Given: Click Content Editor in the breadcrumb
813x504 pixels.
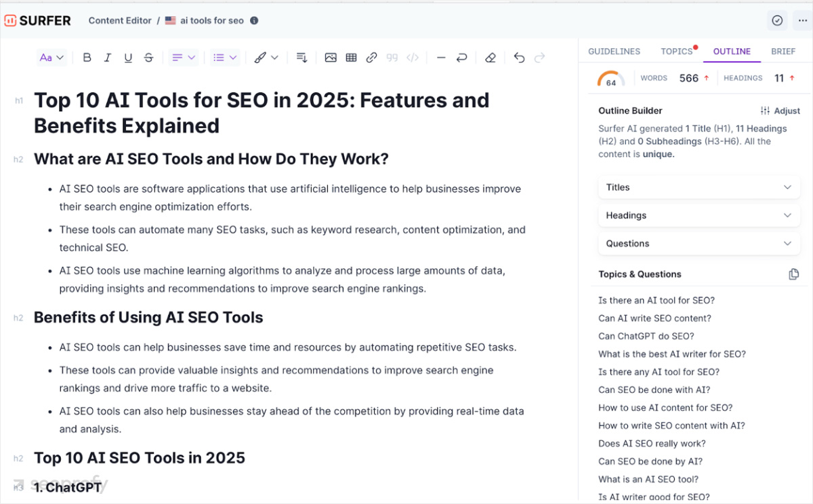Looking at the screenshot, I should click(x=120, y=20).
